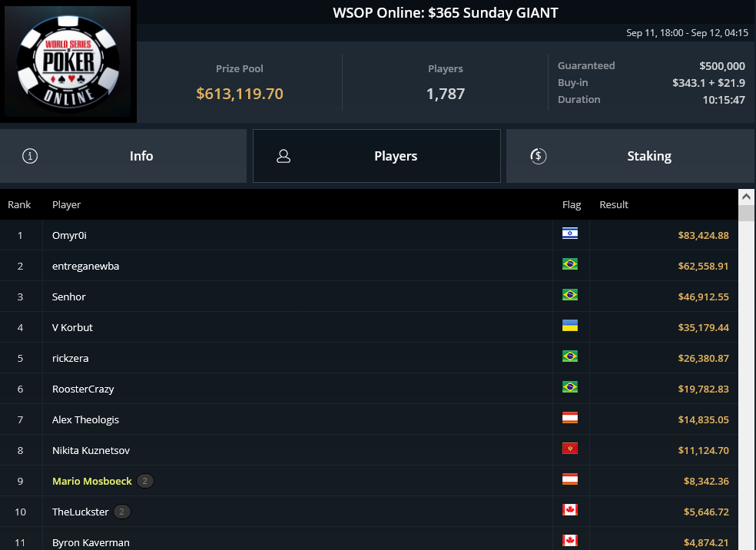Click the info circle icon
This screenshot has height=550, width=756.
point(30,156)
